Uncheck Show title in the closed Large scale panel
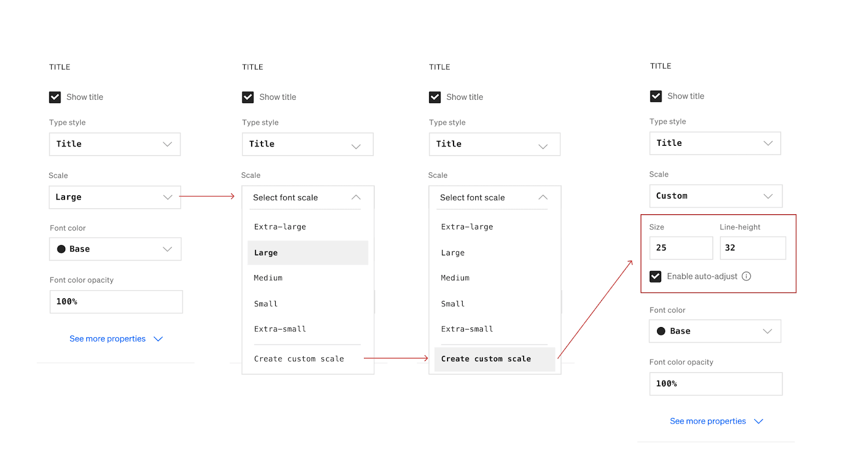 (x=55, y=97)
